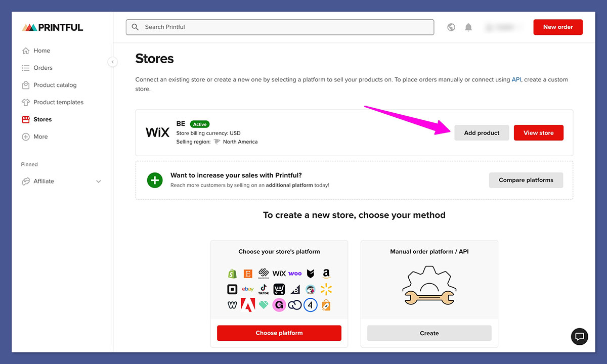
Task: Click the Product catalog bag icon
Action: click(x=26, y=85)
